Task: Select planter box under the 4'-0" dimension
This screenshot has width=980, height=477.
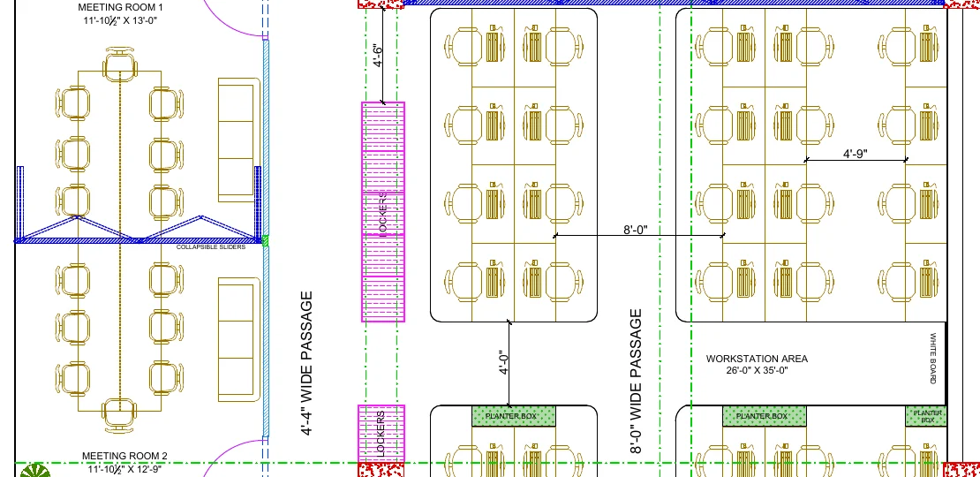Action: pyautogui.click(x=513, y=416)
